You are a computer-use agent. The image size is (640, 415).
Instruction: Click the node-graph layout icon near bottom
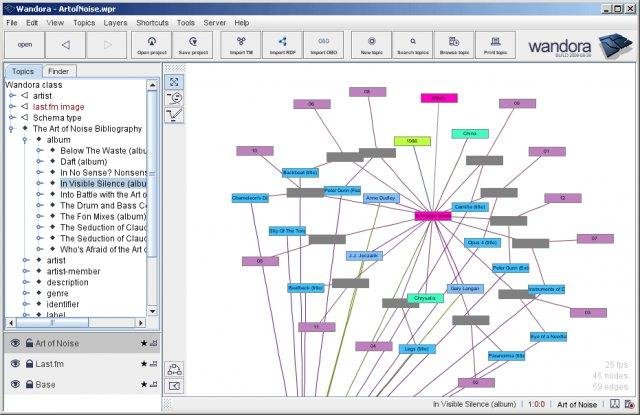click(174, 369)
